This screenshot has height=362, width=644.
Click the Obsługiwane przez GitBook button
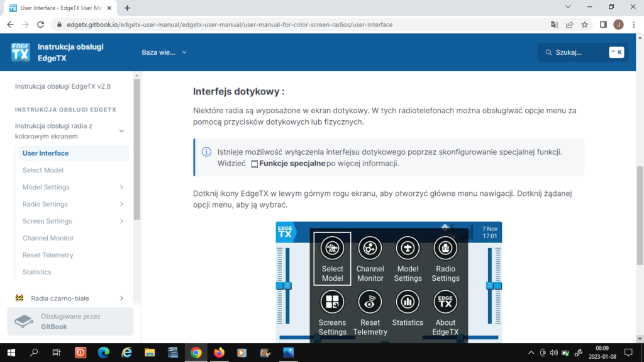[70, 321]
